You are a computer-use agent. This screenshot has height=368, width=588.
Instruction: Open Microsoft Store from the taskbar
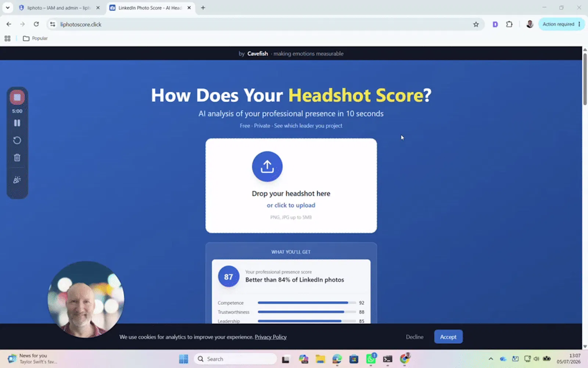tap(354, 359)
